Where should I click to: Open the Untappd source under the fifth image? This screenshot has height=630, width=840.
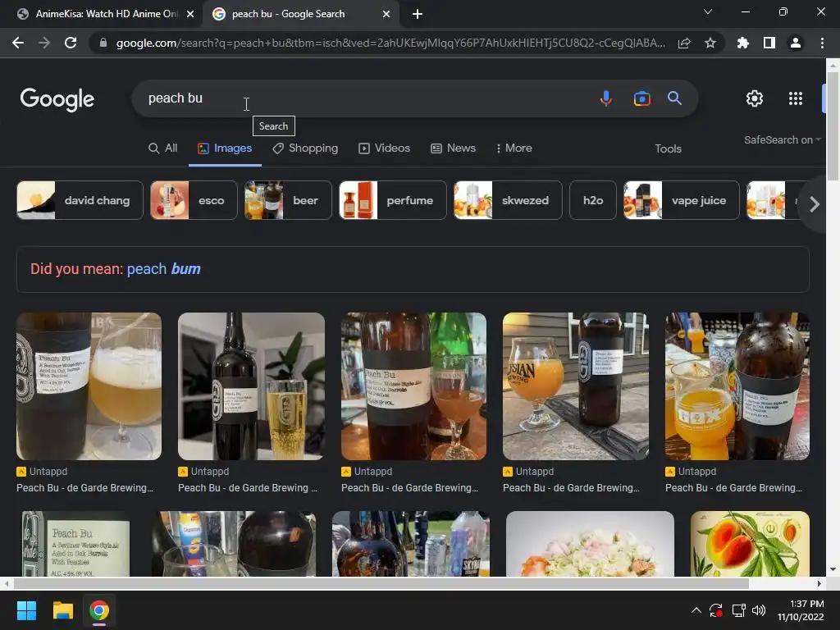coord(691,472)
